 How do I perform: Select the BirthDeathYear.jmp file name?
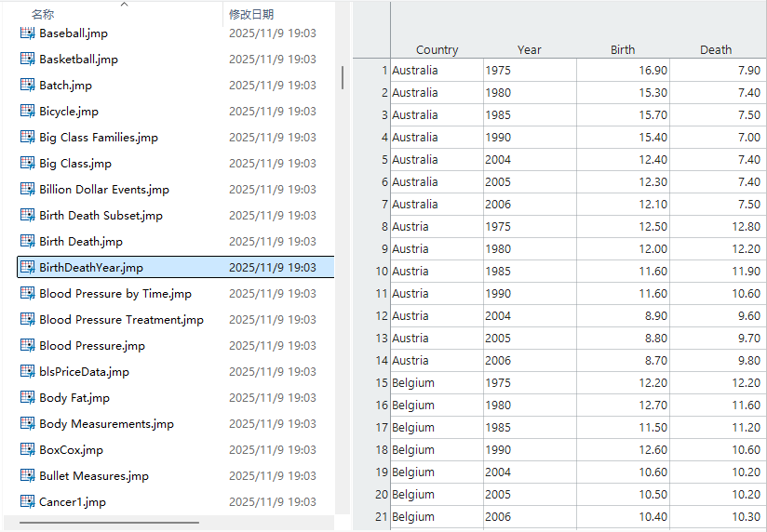(x=91, y=268)
